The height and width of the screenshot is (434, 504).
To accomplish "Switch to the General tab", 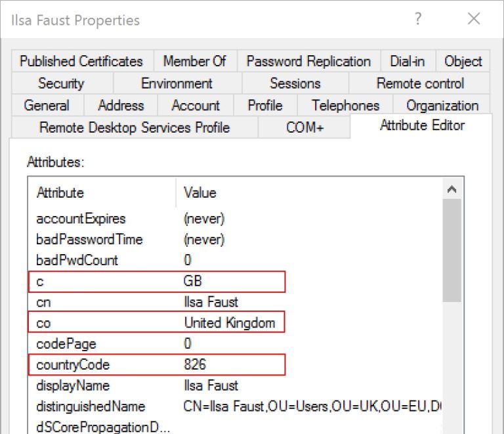I will click(47, 106).
